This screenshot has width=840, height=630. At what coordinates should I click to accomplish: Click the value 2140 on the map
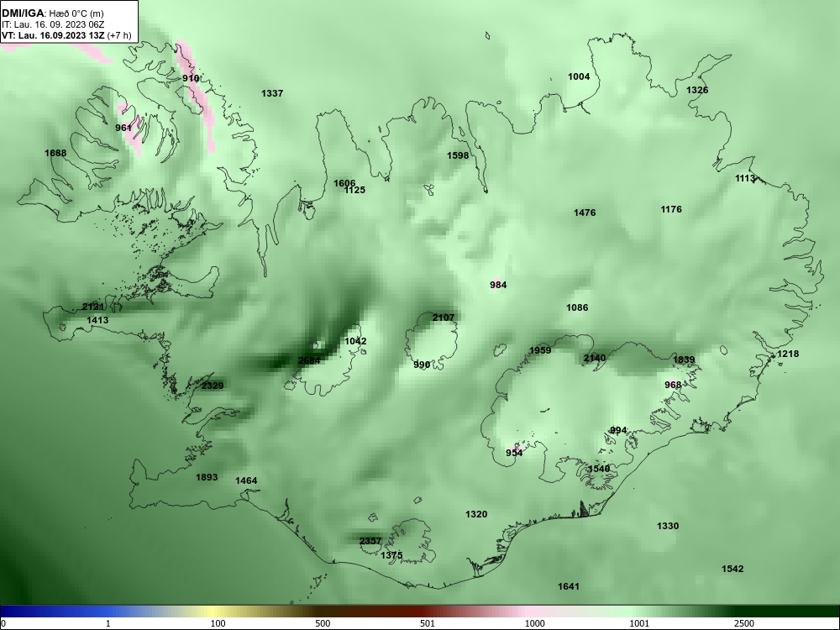(x=595, y=359)
